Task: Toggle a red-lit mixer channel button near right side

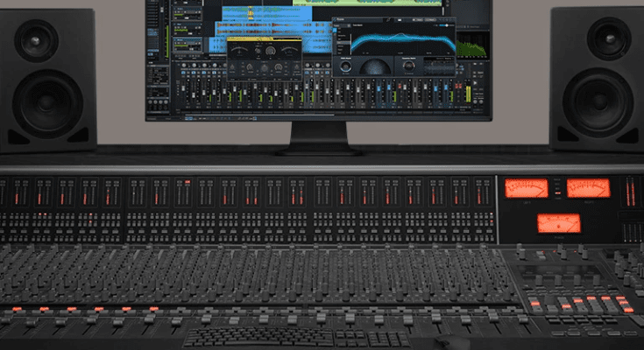Action: pyautogui.click(x=458, y=85)
